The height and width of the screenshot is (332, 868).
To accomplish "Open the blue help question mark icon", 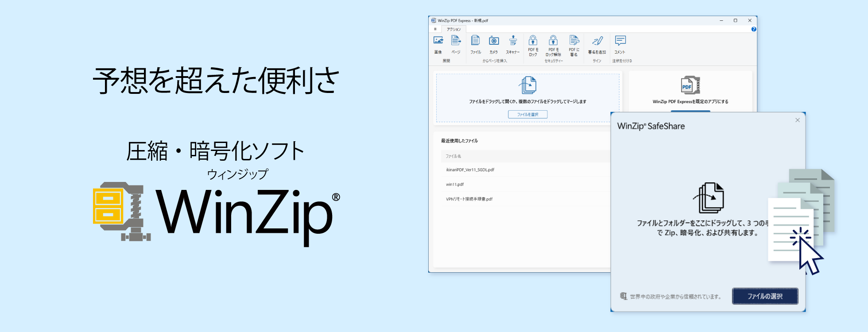I will [753, 29].
